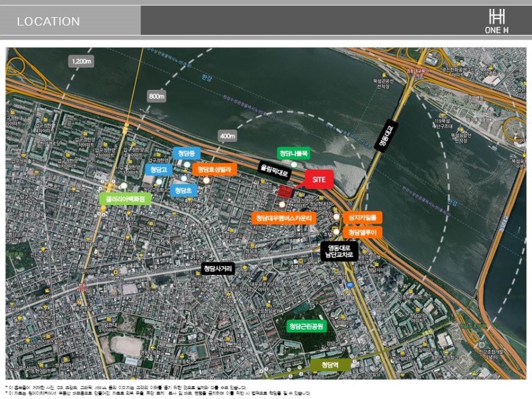Click the marker dot beside 청담엘루이
The height and width of the screenshot is (399, 532).
coord(336,232)
